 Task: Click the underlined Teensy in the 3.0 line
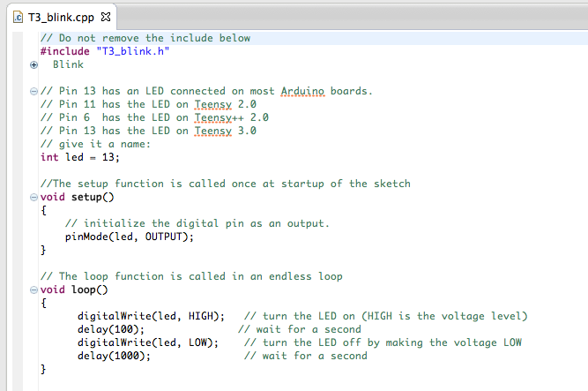click(x=216, y=131)
